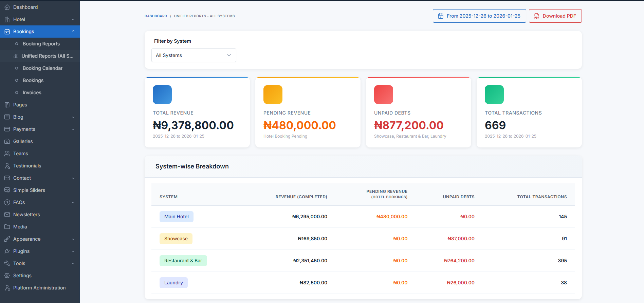This screenshot has height=303, width=644.
Task: Click the Teams people icon
Action: (x=7, y=154)
